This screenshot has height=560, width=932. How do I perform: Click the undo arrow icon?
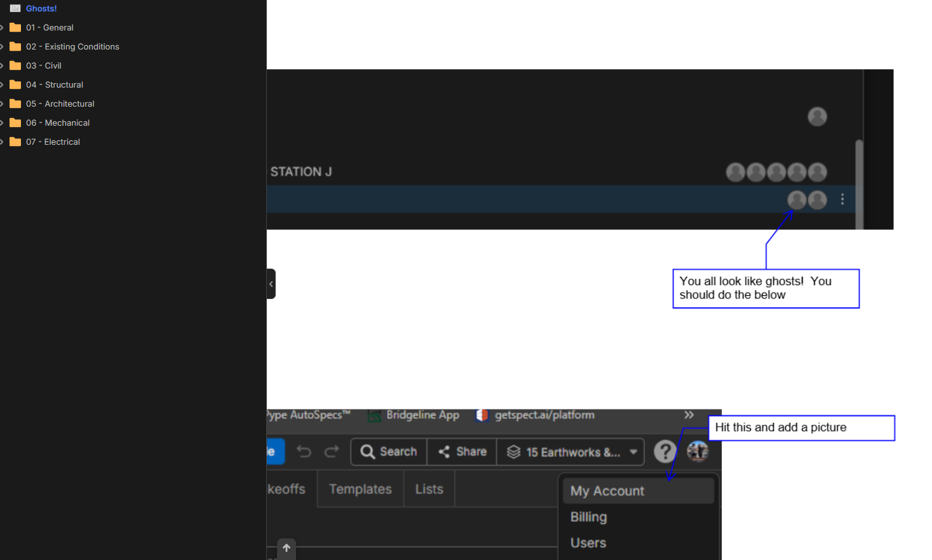[304, 451]
